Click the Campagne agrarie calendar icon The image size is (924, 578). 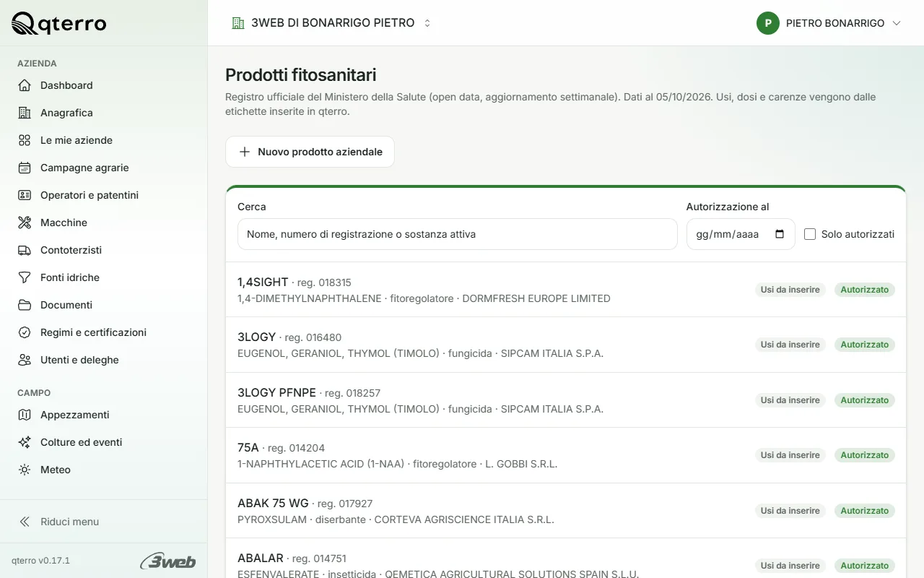click(x=25, y=168)
